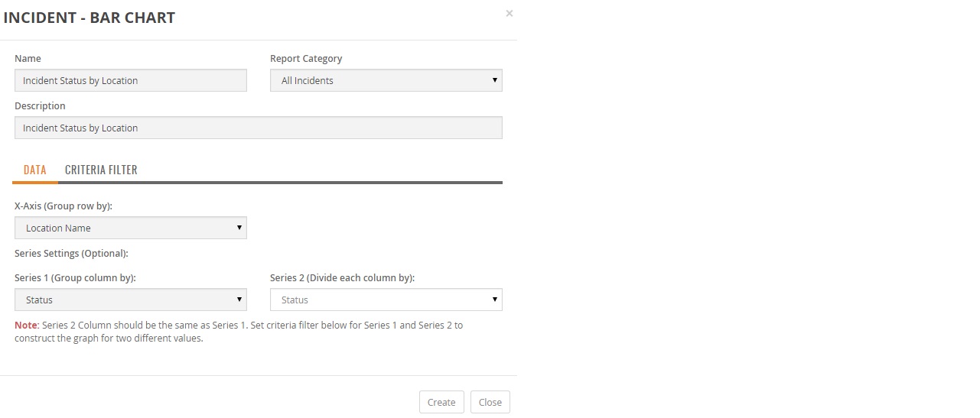Click the arrow icon on All Incidents select
Screen dimensions: 980x418
(494, 80)
